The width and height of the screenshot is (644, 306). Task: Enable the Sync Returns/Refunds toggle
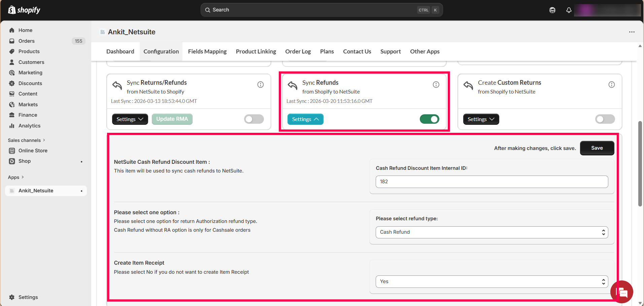pos(254,119)
